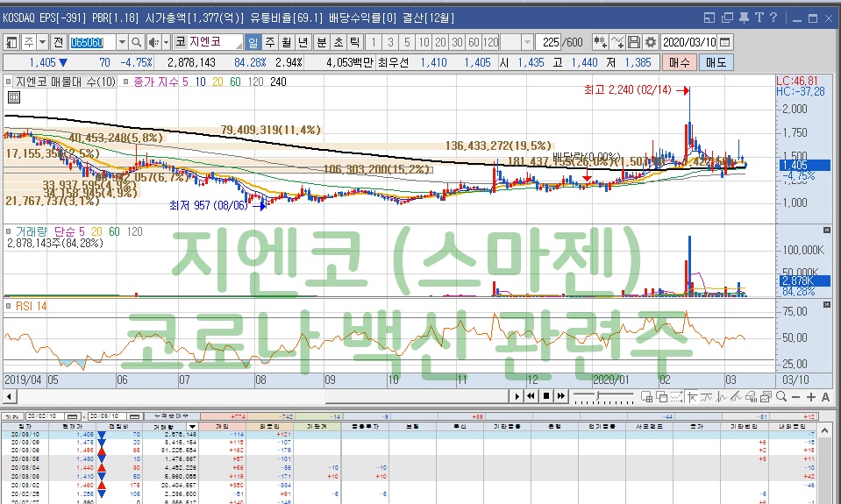Viewport: 841px width, 504px height.
Task: Click the chart zoom magnifier icon
Action: point(781,397)
